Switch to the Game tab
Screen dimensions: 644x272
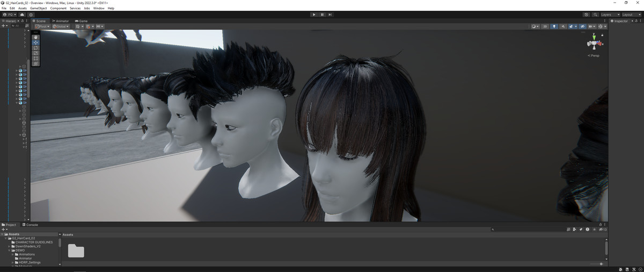(81, 21)
